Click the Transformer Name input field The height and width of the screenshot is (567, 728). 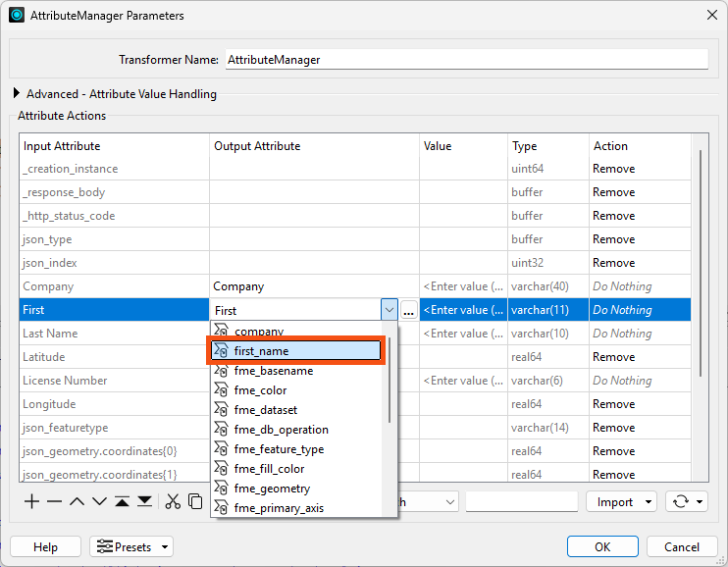(467, 60)
